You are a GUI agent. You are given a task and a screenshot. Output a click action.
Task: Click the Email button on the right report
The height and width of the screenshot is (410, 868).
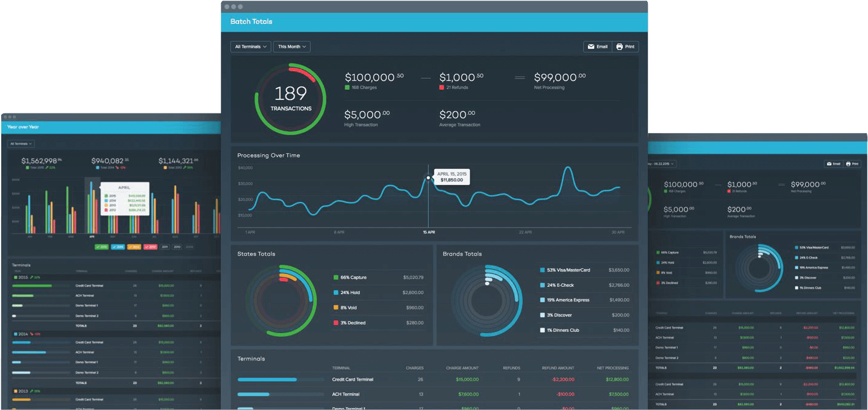click(833, 164)
